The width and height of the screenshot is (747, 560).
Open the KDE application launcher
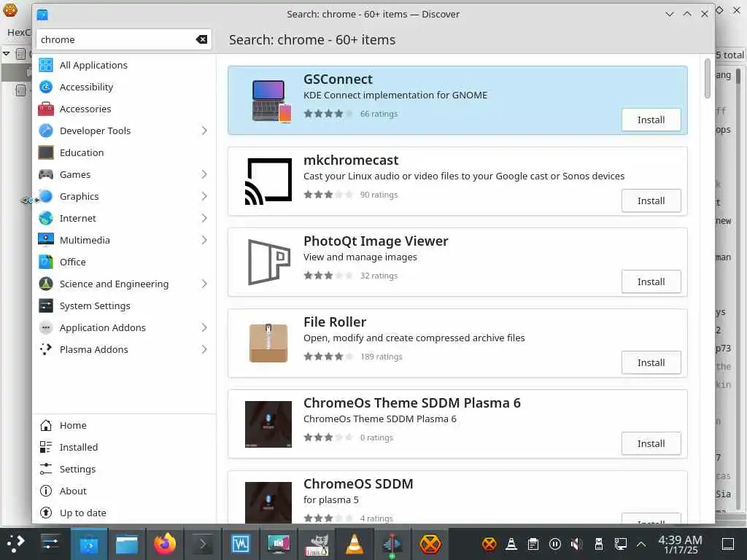tap(15, 542)
